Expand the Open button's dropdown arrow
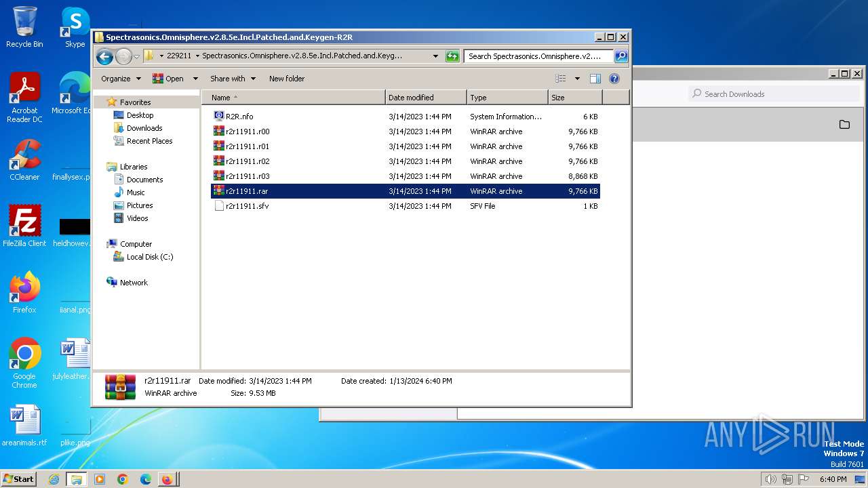This screenshot has height=488, width=868. (x=195, y=79)
